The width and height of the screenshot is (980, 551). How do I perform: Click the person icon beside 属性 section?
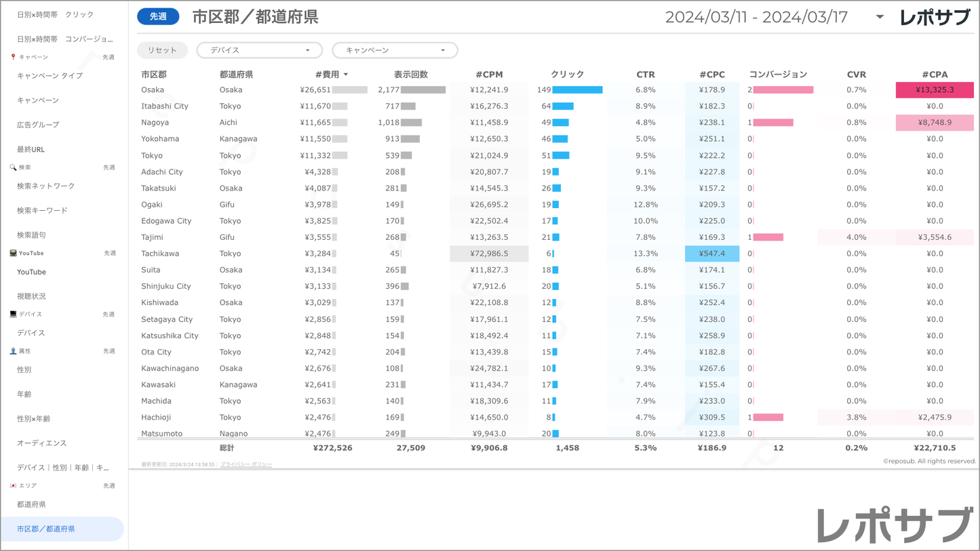click(13, 351)
